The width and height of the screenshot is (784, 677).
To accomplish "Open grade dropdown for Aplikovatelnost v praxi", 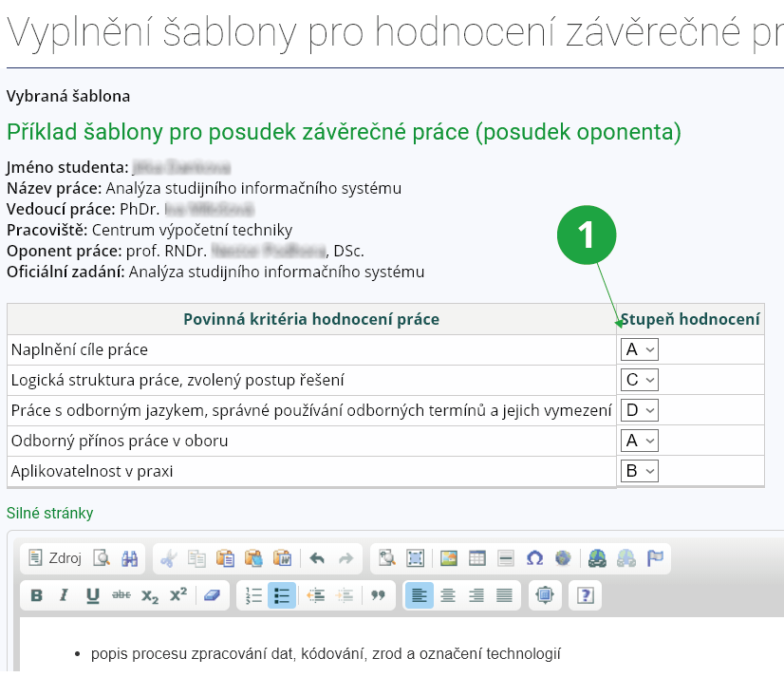I will point(639,471).
